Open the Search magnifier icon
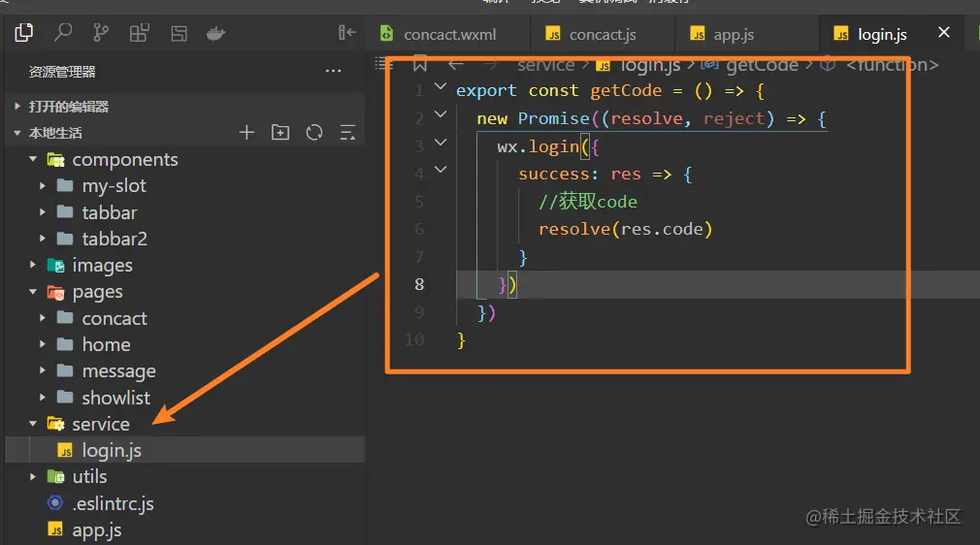The height and width of the screenshot is (545, 980). 62,33
